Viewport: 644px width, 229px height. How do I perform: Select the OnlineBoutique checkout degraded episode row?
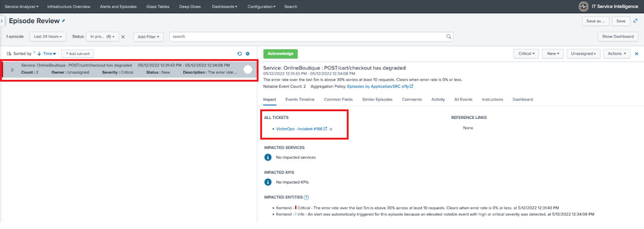130,69
